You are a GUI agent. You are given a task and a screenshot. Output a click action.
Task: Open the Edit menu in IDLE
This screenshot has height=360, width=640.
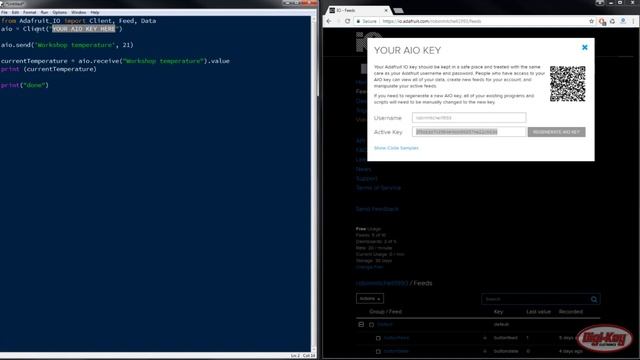[15, 13]
